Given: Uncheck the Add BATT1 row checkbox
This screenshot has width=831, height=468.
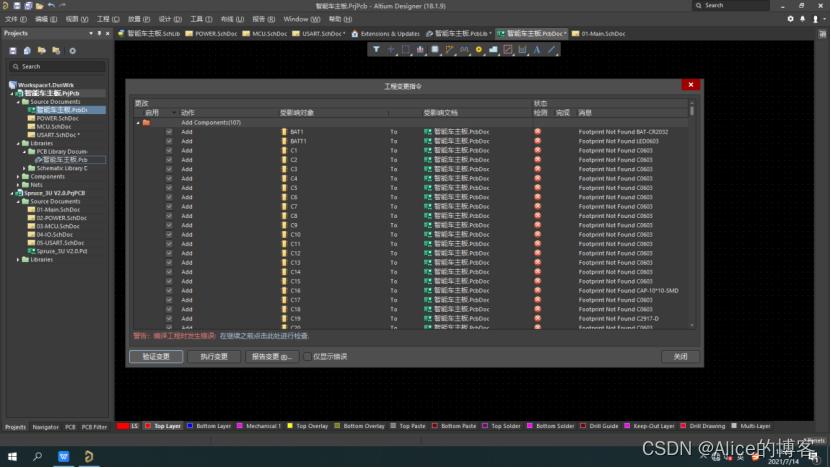Looking at the screenshot, I should (169, 141).
